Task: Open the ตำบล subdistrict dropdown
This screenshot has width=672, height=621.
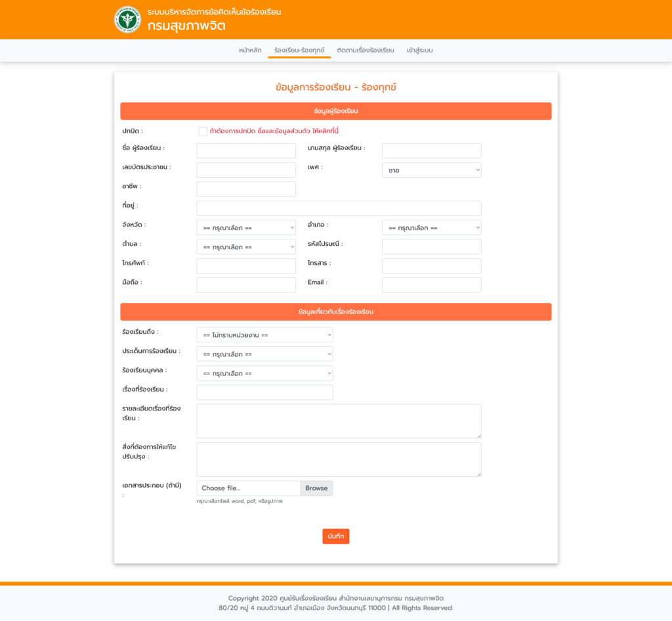Action: (x=246, y=247)
